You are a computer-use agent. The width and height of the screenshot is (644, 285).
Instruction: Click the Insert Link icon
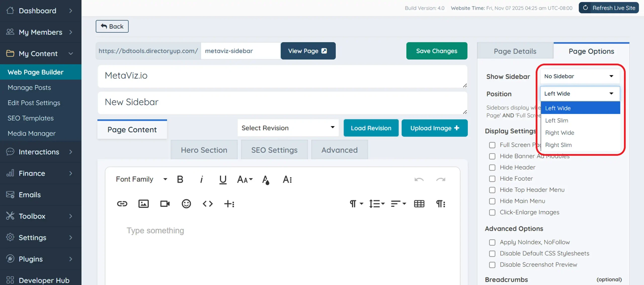122,204
